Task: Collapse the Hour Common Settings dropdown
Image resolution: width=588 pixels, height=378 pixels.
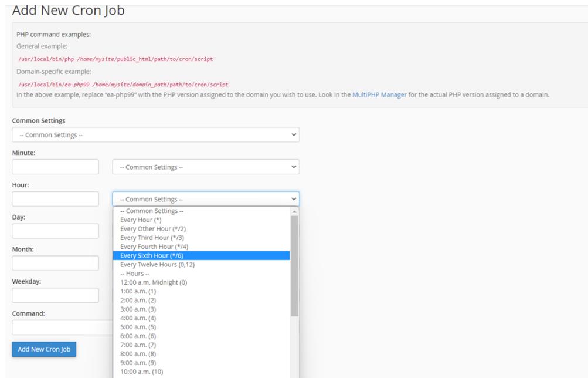Action: 206,199
